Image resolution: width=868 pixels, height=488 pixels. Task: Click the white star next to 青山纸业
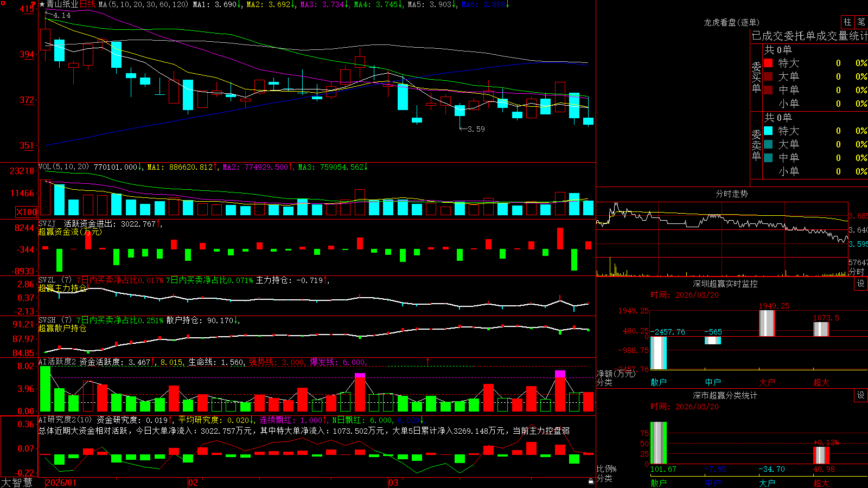point(42,4)
